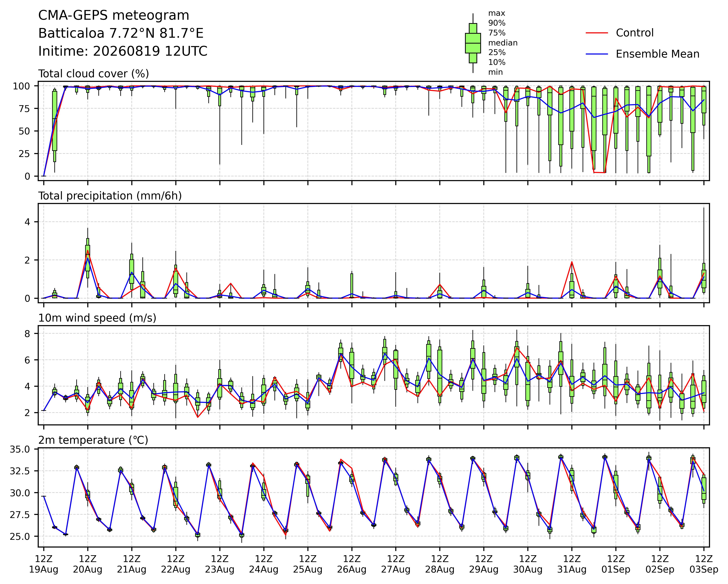Click the 12Z 01Sep x-axis label

(616, 564)
